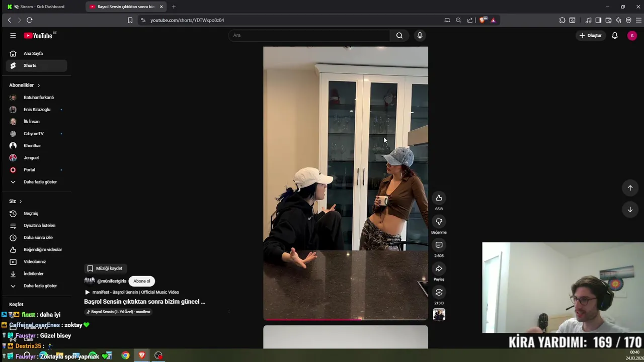Open the comments on the Short
This screenshot has height=362, width=644.
click(x=439, y=245)
